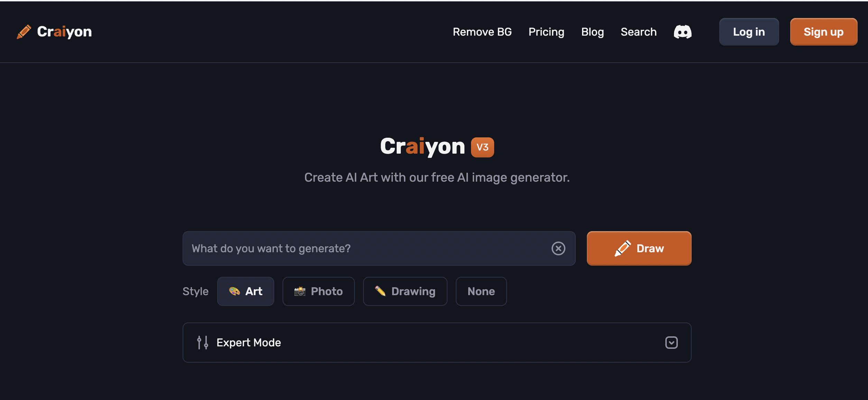Open the Search page
This screenshot has width=868, height=400.
(x=638, y=31)
